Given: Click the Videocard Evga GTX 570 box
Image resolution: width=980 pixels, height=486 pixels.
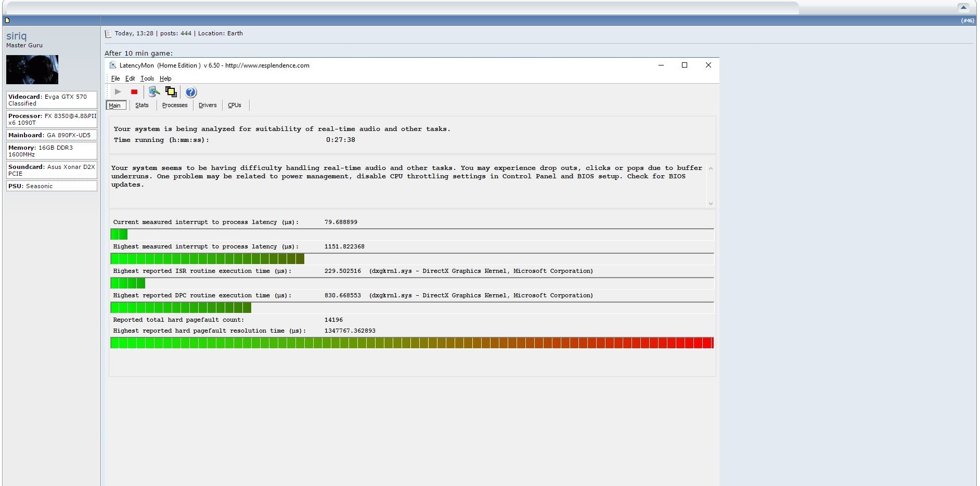Looking at the screenshot, I should [51, 100].
